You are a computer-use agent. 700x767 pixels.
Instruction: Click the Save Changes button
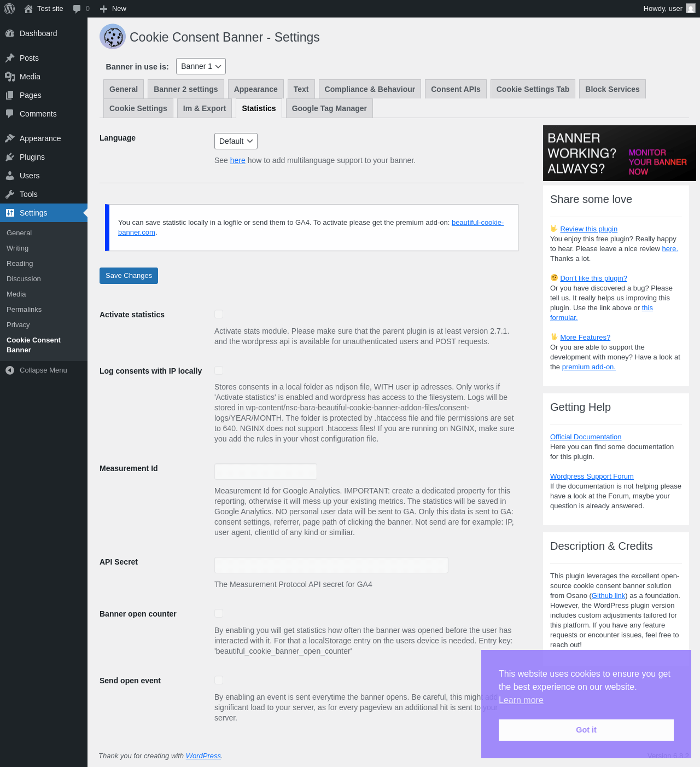click(x=129, y=276)
